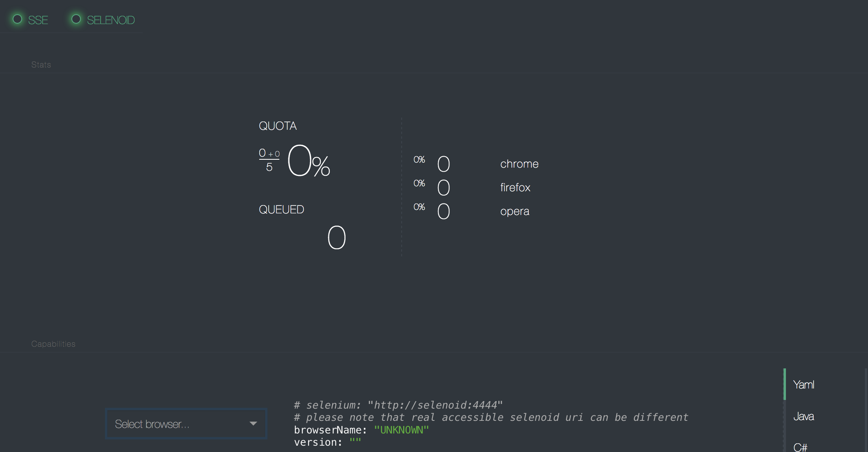Image resolution: width=868 pixels, height=452 pixels.
Task: Click the chrome session count 0
Action: [x=444, y=164]
